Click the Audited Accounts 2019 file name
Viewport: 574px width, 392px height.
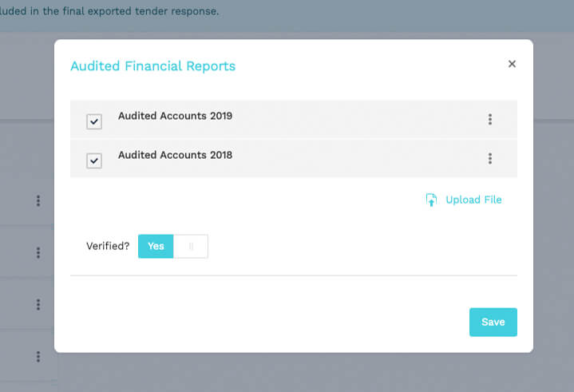(x=175, y=116)
